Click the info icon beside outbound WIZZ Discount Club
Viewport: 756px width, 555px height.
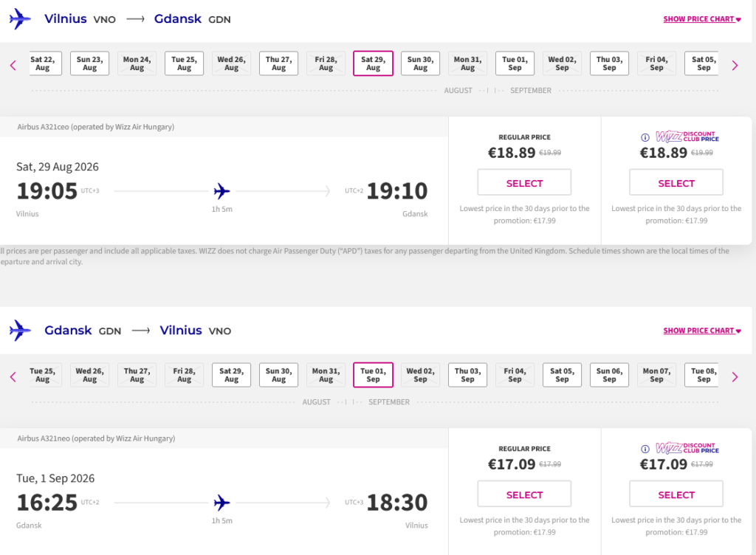click(645, 137)
